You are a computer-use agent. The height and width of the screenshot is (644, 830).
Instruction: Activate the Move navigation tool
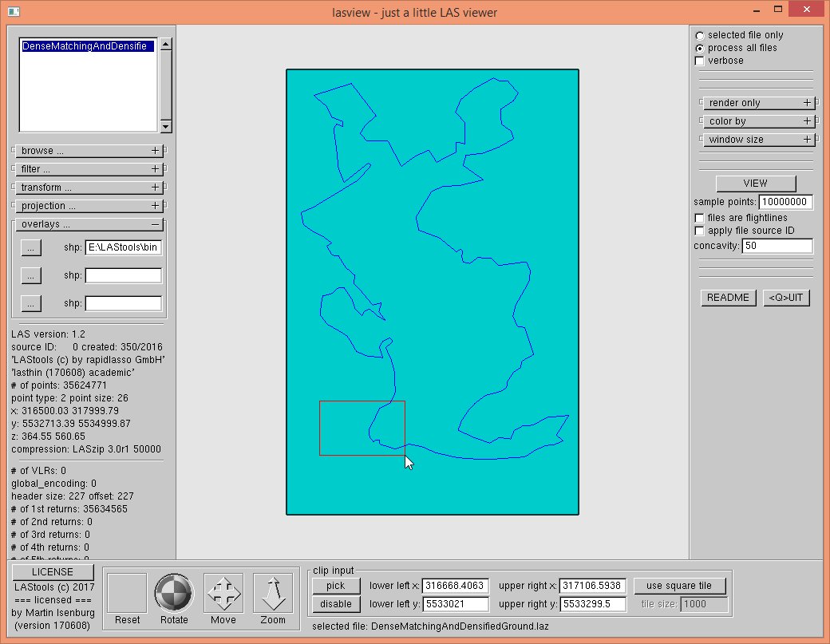point(223,594)
